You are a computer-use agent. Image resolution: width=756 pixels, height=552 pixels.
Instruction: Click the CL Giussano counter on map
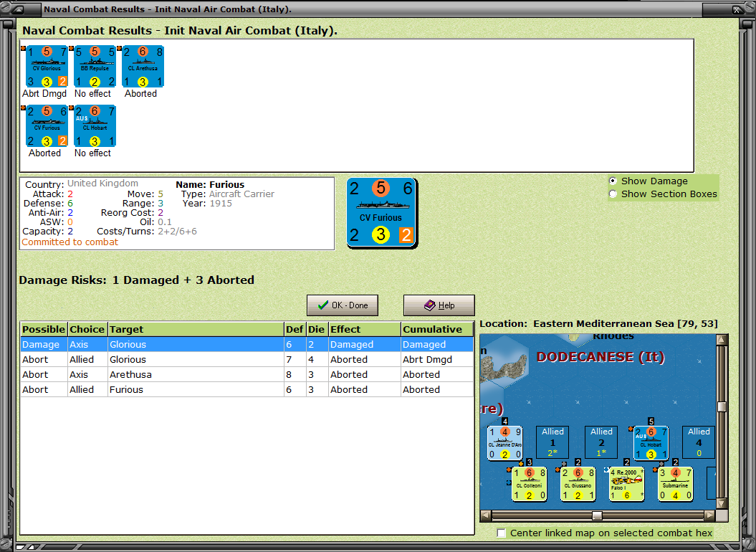pos(578,484)
